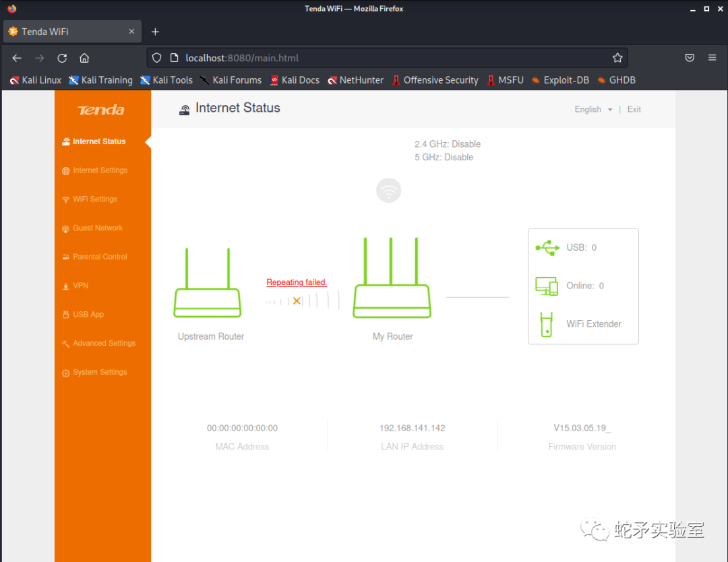
Task: Click the Tenda logo
Action: pyautogui.click(x=100, y=110)
